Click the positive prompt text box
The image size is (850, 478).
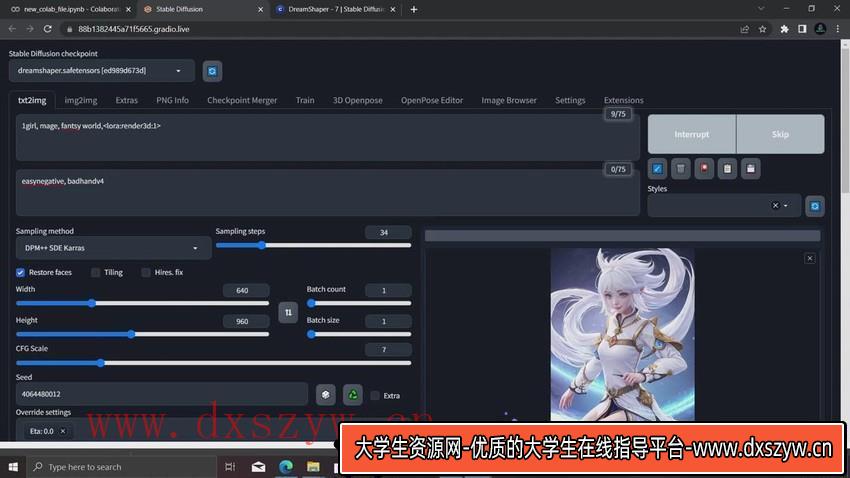point(327,137)
